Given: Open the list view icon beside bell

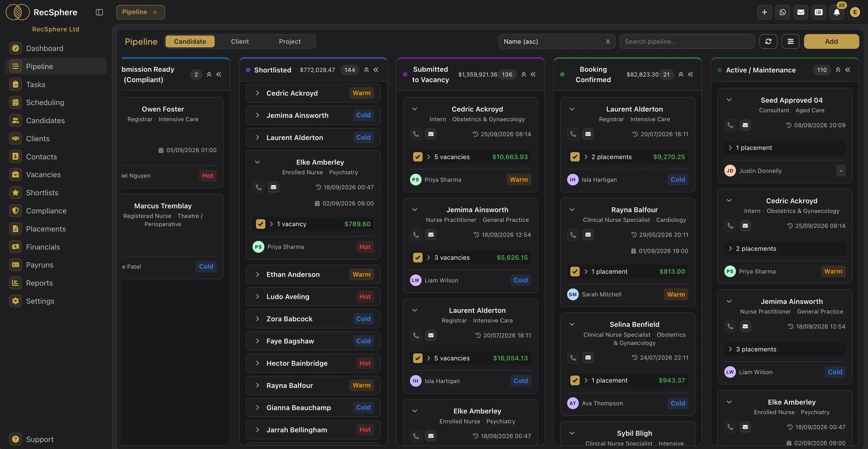Looking at the screenshot, I should (x=819, y=12).
